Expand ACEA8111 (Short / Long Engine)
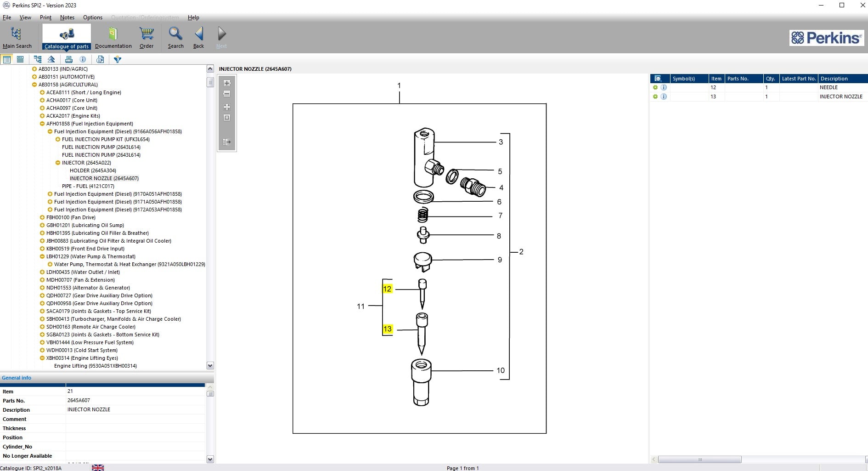 click(x=42, y=92)
